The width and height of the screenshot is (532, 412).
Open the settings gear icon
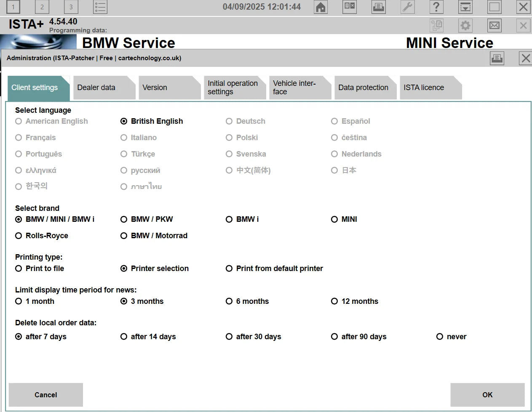click(465, 25)
